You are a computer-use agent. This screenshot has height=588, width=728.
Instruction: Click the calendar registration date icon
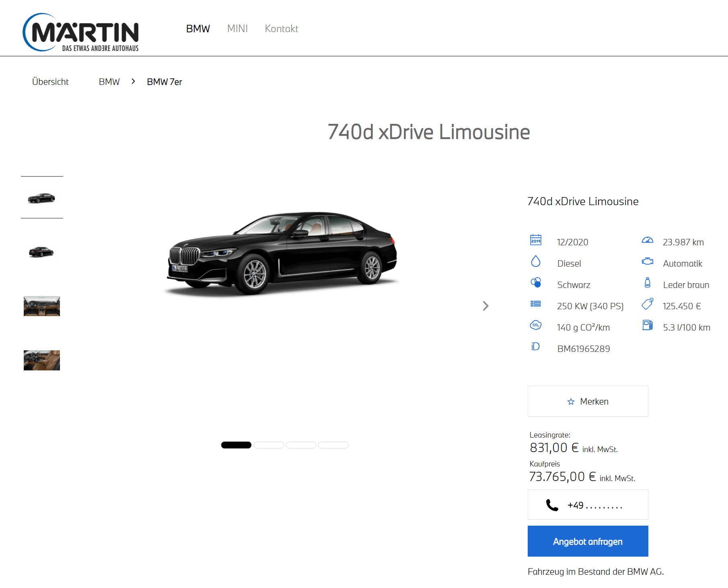pyautogui.click(x=536, y=240)
